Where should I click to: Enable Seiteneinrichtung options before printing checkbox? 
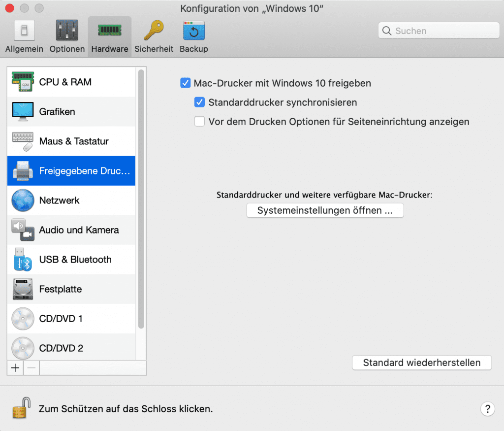tap(199, 122)
